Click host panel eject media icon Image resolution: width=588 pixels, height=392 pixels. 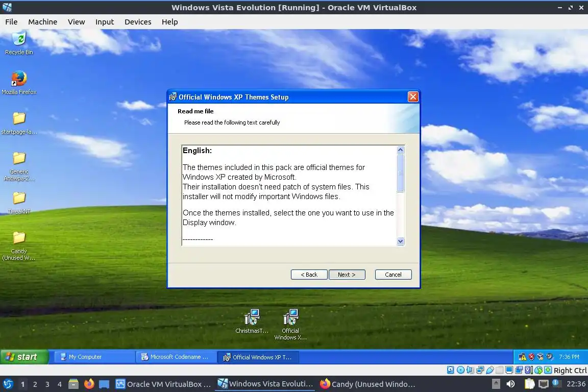[496, 384]
